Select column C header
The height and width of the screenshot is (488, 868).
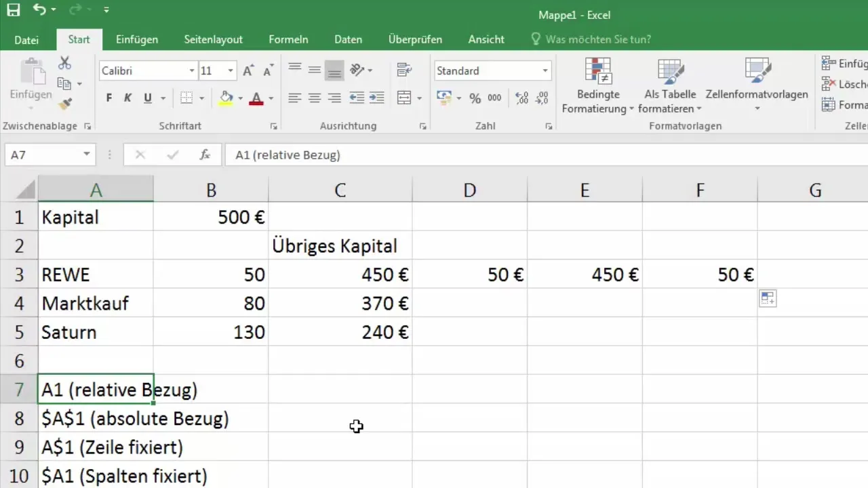340,190
